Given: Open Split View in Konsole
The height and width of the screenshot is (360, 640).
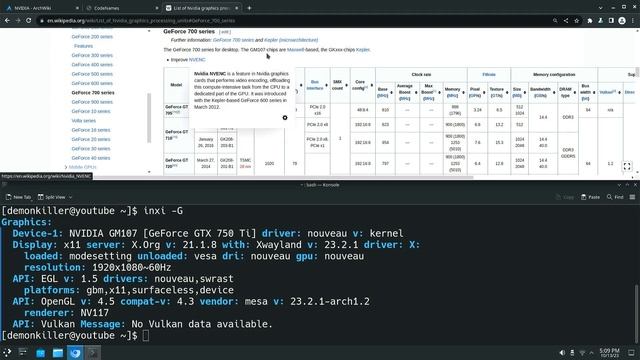Looking at the screenshot, I should point(51,197).
